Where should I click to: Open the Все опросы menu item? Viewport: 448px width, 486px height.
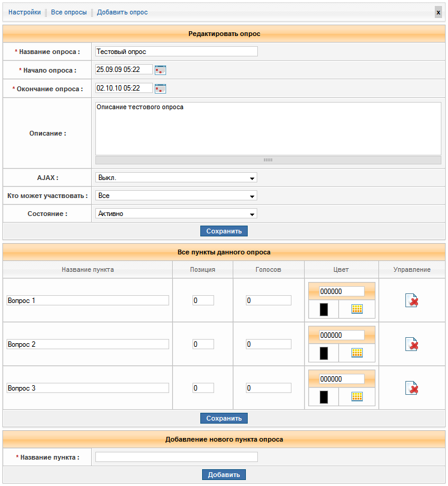[x=68, y=12]
